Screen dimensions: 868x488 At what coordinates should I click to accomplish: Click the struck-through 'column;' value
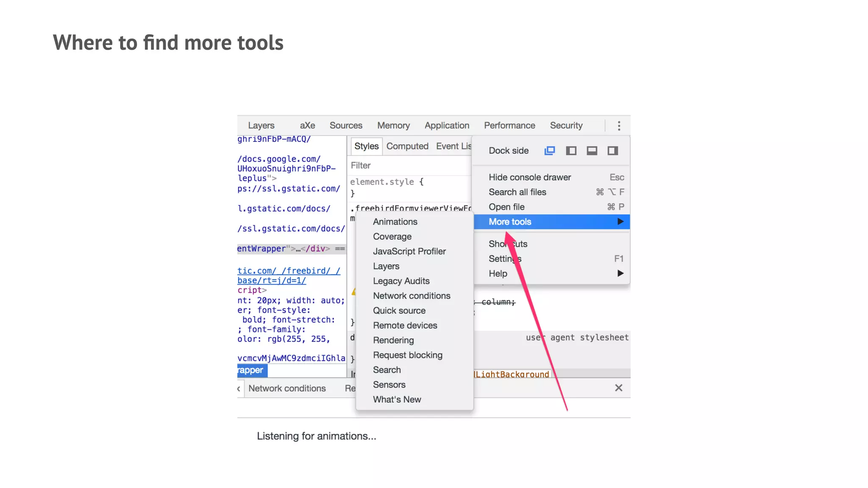498,302
